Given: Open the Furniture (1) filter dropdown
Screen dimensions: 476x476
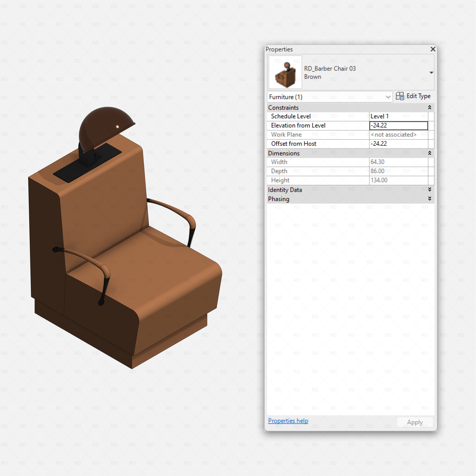Looking at the screenshot, I should tap(388, 97).
